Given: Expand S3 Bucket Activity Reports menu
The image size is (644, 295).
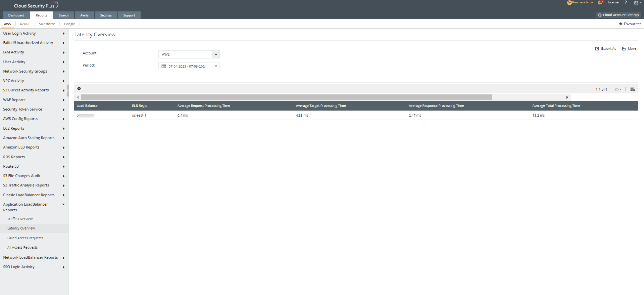Looking at the screenshot, I should pyautogui.click(x=34, y=90).
